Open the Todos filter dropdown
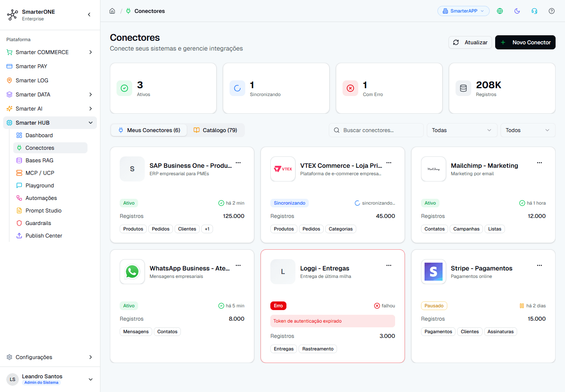This screenshot has height=392, width=565. click(528, 130)
